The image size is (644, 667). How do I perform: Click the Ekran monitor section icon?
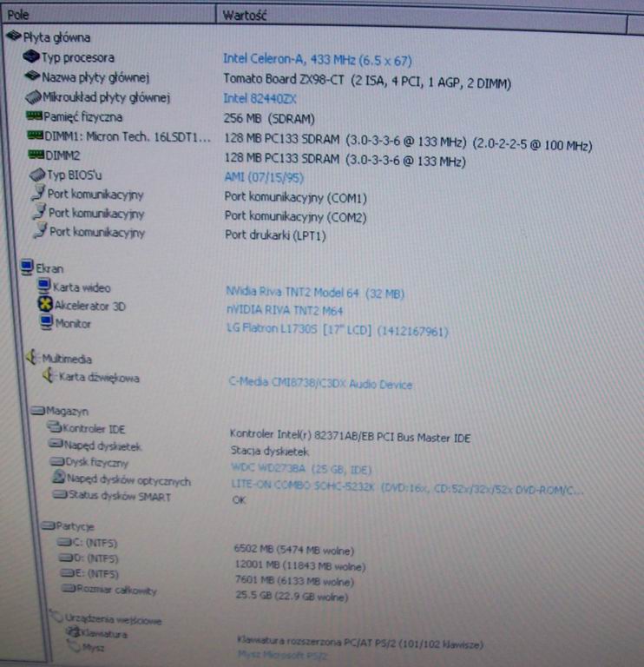[27, 267]
